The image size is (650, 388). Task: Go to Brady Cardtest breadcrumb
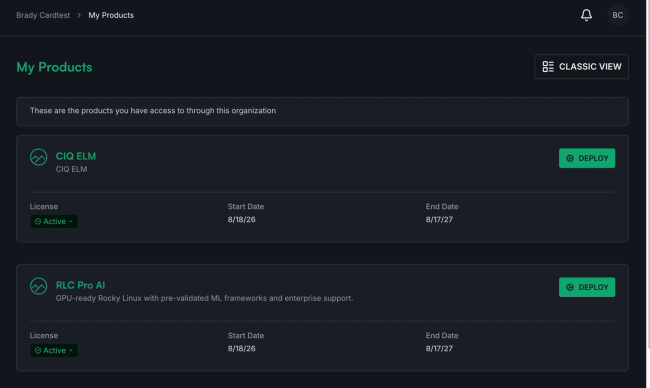(43, 15)
